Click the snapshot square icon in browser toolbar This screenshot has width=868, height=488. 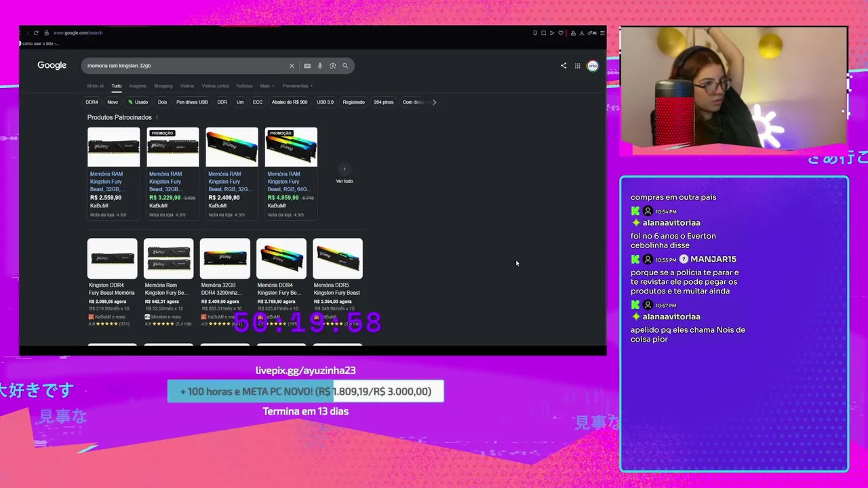[x=543, y=33]
